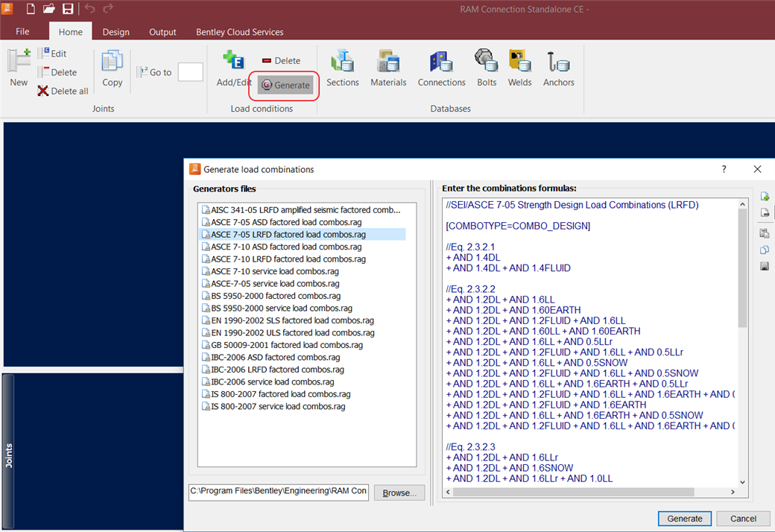The image size is (775, 532).
Task: Open the Anchors database
Action: [x=558, y=69]
